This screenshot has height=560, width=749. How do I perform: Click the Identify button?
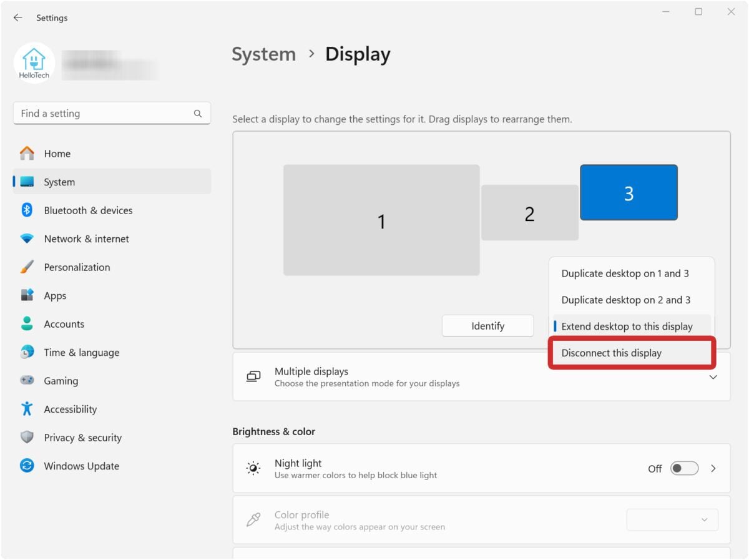[488, 325]
